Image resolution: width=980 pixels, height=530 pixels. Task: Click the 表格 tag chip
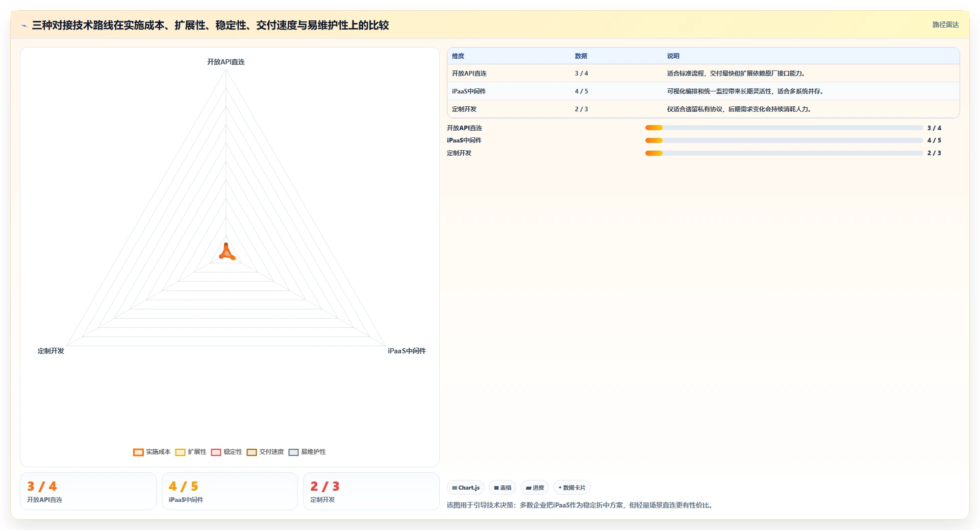tap(502, 488)
